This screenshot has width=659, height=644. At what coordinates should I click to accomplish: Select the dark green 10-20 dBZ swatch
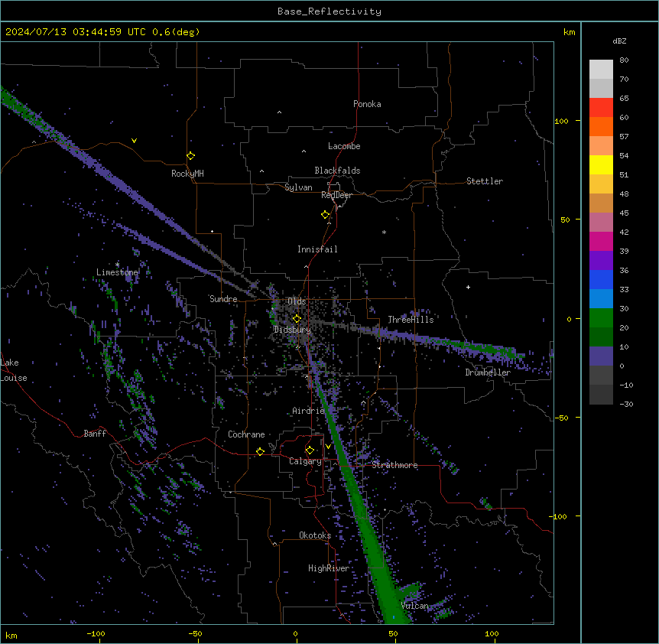coord(601,337)
